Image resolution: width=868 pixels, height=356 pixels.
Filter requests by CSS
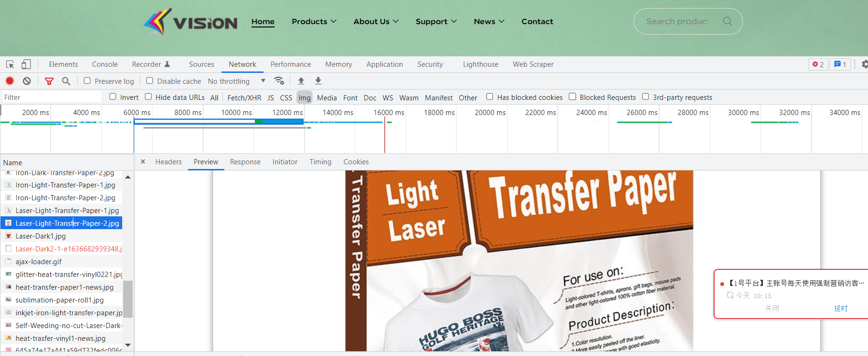point(286,98)
